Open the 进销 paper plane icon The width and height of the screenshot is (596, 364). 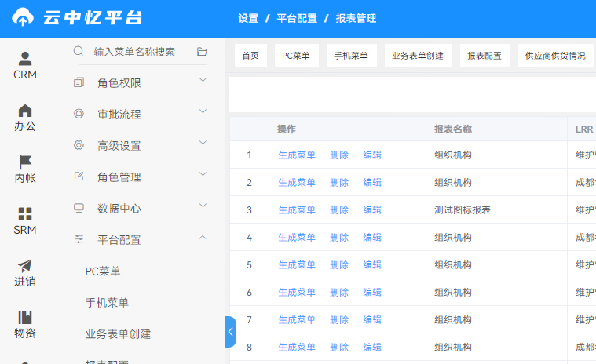point(25,266)
